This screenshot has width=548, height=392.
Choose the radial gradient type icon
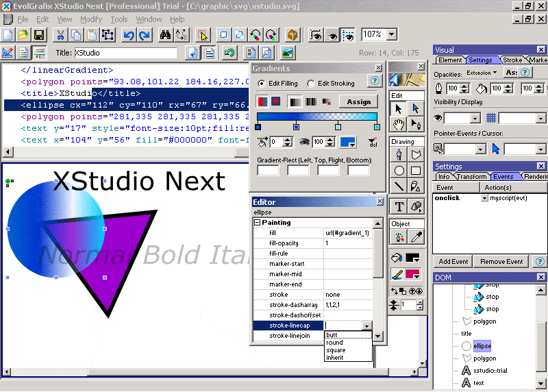tap(276, 101)
